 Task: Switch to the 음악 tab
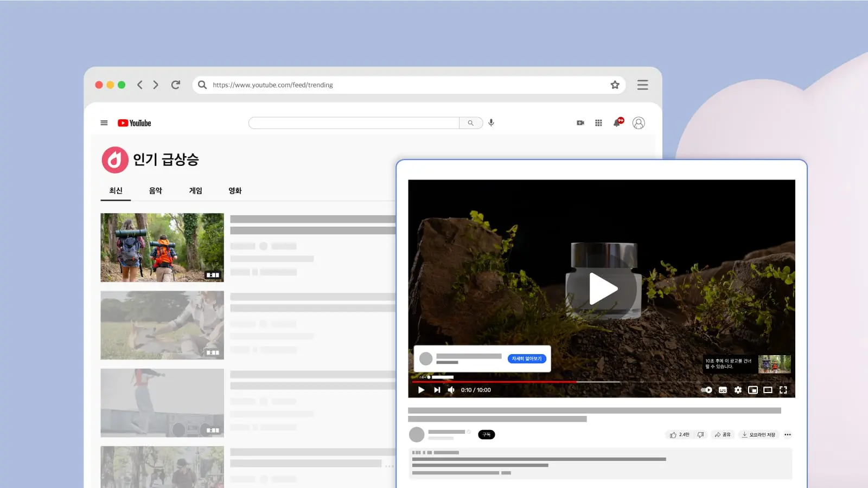click(155, 191)
